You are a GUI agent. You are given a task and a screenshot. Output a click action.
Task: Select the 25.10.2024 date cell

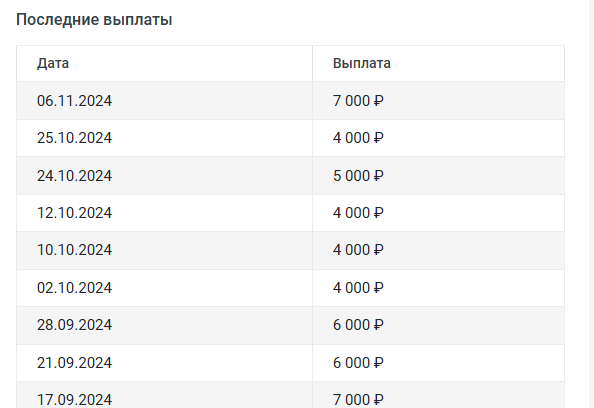click(x=74, y=138)
